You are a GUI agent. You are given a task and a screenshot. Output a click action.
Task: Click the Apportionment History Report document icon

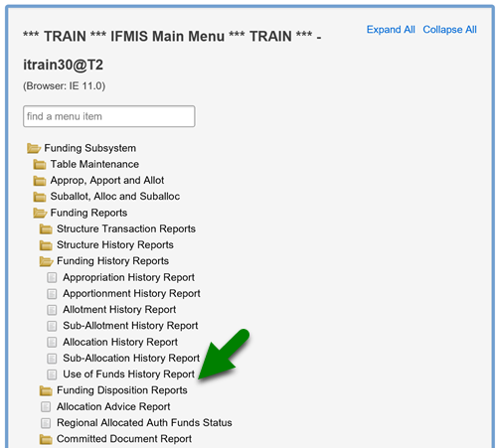[52, 294]
